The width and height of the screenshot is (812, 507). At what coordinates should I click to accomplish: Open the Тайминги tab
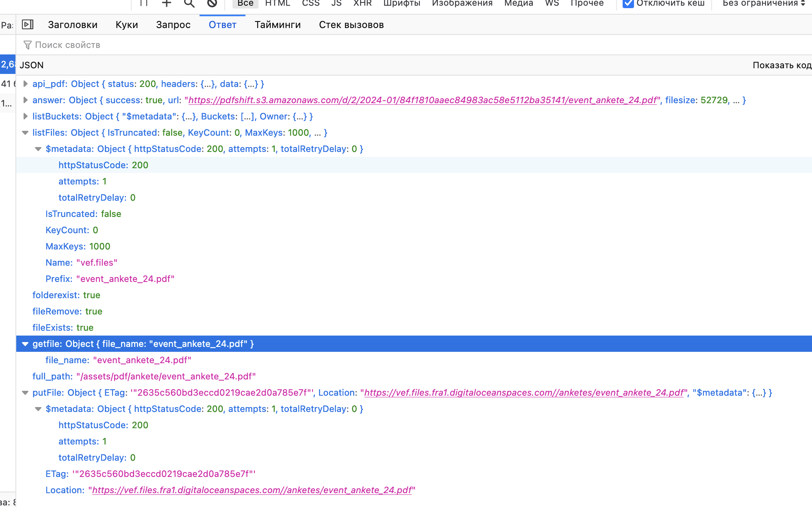pyautogui.click(x=278, y=25)
